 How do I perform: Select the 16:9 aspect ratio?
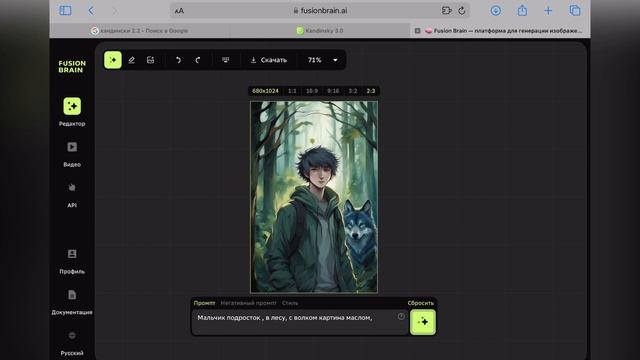[x=312, y=91]
